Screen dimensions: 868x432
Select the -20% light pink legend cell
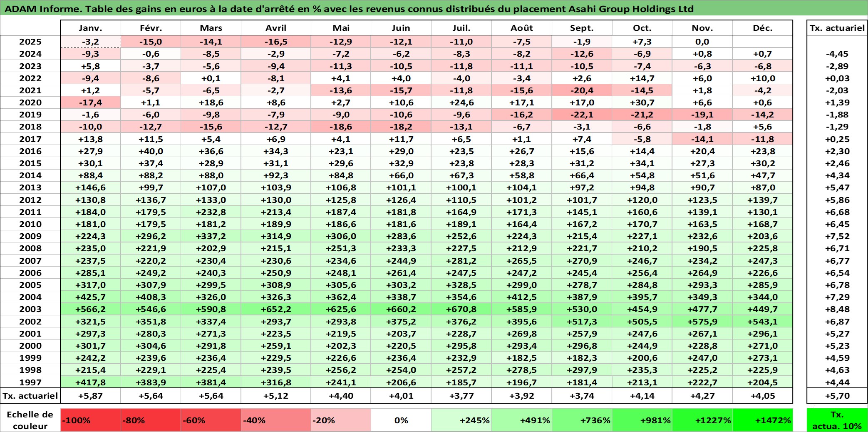[x=341, y=420]
